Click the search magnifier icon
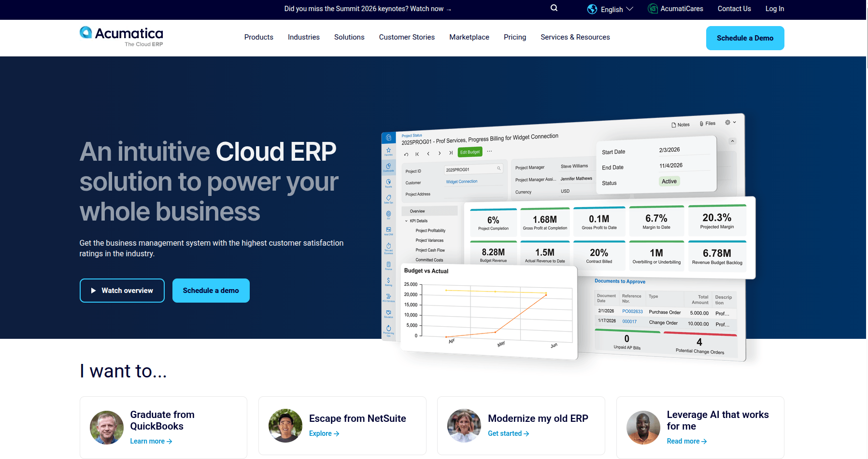868x459 pixels. 554,8
